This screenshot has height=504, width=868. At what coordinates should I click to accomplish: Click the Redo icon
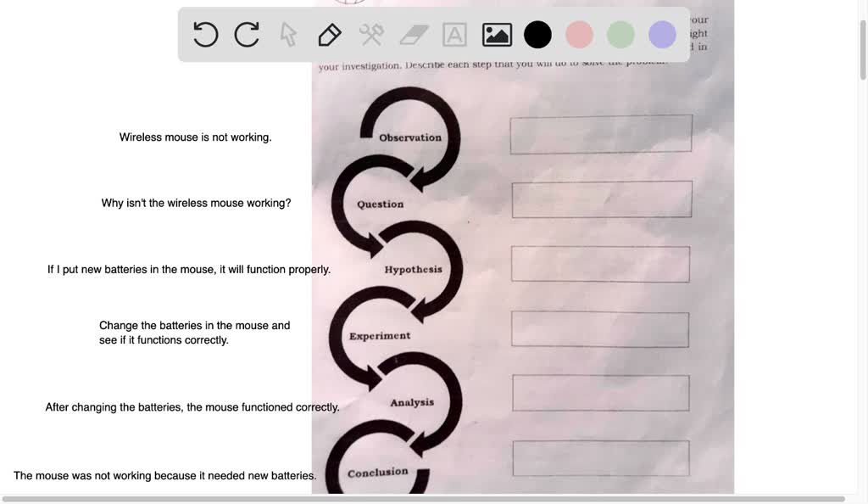(x=246, y=34)
